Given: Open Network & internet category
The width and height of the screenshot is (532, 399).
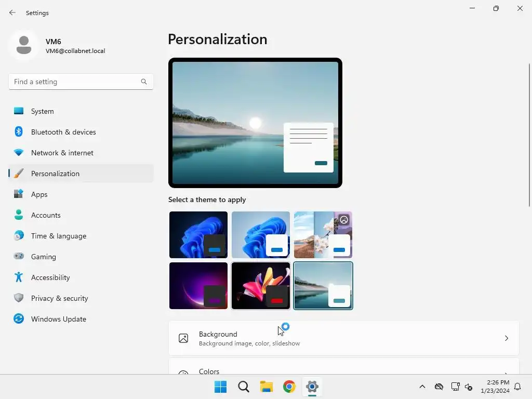Looking at the screenshot, I should [x=81, y=153].
